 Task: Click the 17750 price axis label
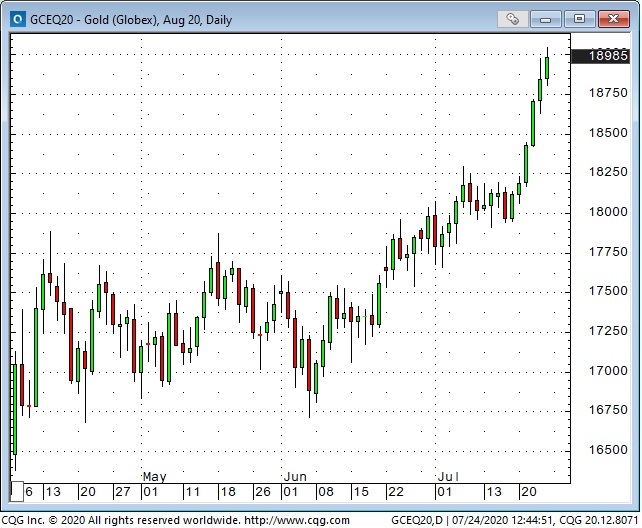(608, 252)
